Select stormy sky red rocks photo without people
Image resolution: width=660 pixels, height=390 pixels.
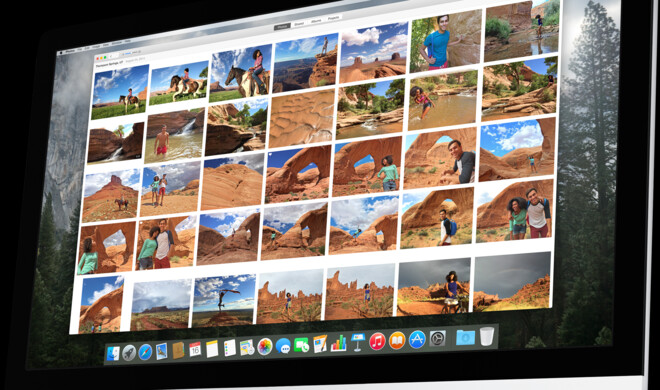pos(512,281)
